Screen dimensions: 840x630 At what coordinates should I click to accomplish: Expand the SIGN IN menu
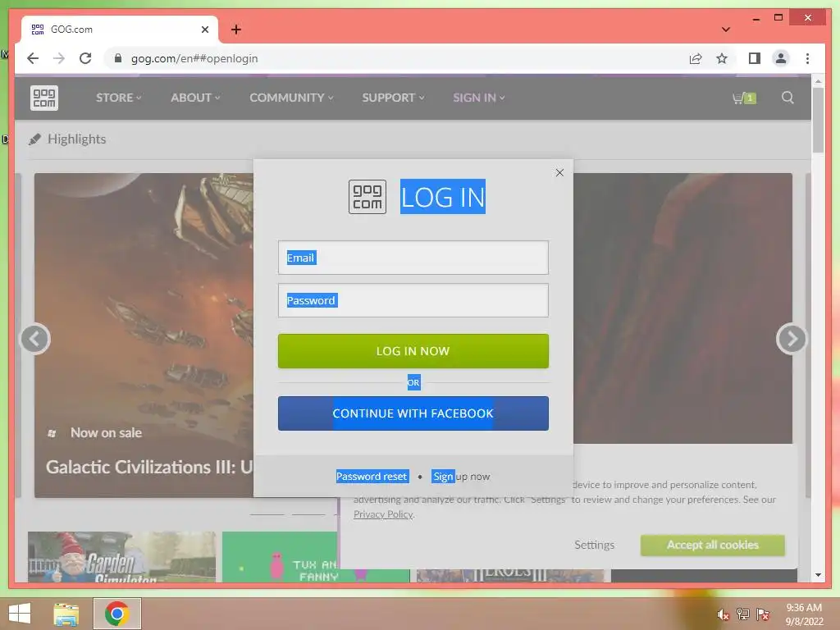point(478,98)
